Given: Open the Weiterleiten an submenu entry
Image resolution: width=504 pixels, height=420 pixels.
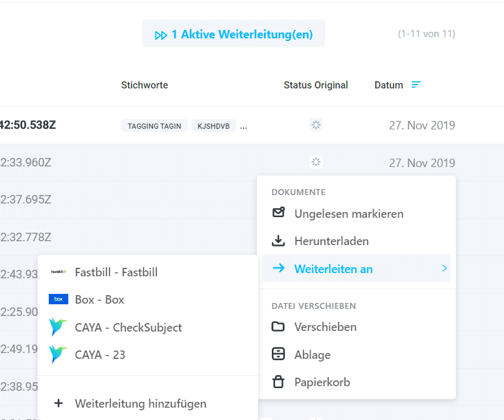Looking at the screenshot, I should (x=356, y=269).
